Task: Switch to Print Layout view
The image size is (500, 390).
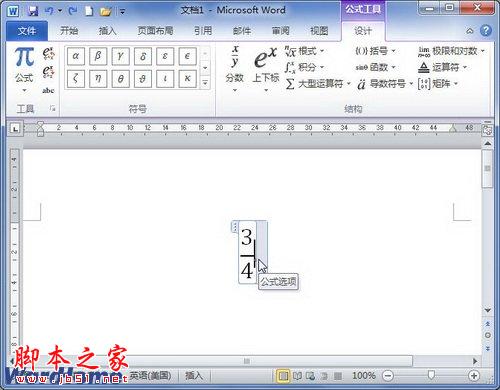Action: [283, 376]
